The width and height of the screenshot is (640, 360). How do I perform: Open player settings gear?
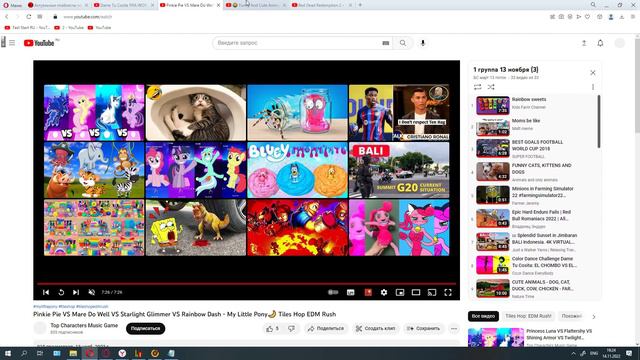pos(384,292)
